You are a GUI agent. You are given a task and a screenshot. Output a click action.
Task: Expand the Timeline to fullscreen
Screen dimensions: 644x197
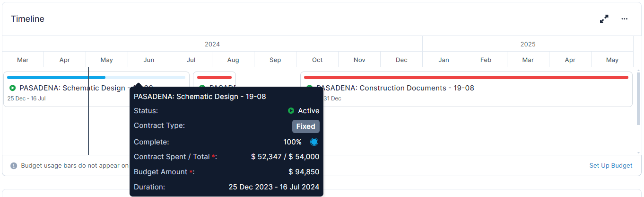click(x=604, y=19)
